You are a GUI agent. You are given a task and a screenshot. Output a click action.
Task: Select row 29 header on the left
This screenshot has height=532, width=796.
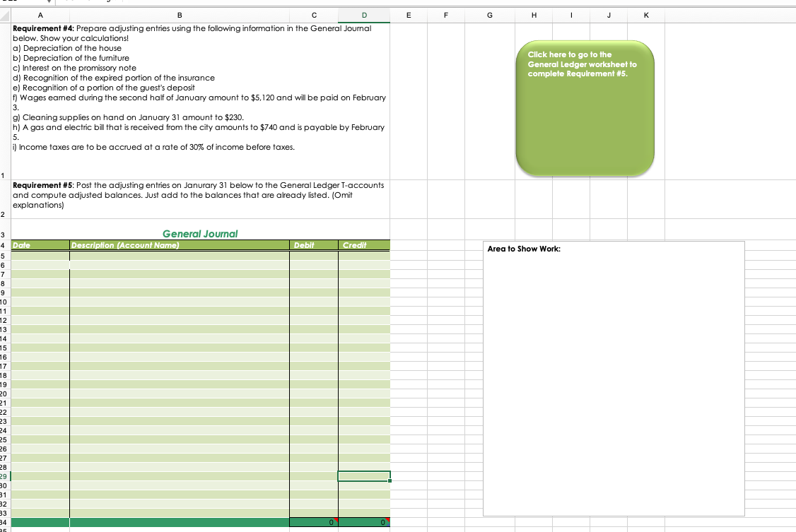(x=4, y=476)
